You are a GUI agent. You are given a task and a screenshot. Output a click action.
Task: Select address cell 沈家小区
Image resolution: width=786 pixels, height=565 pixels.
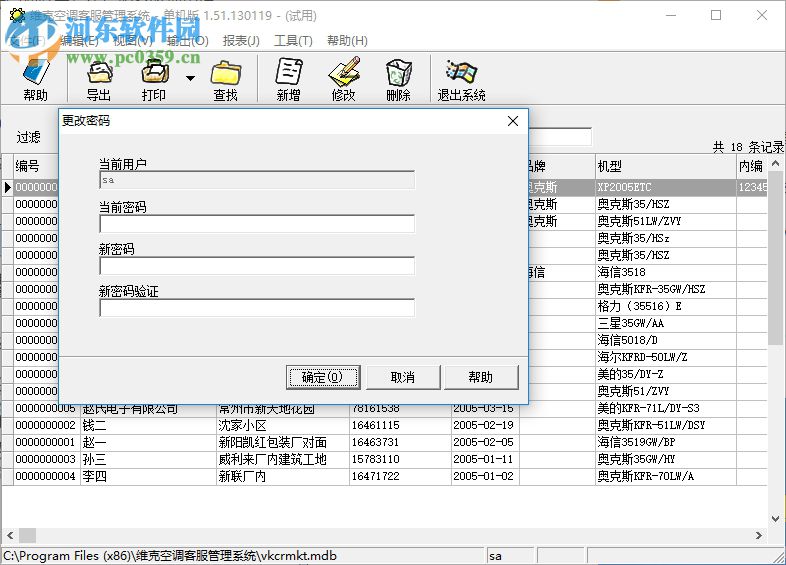point(282,426)
